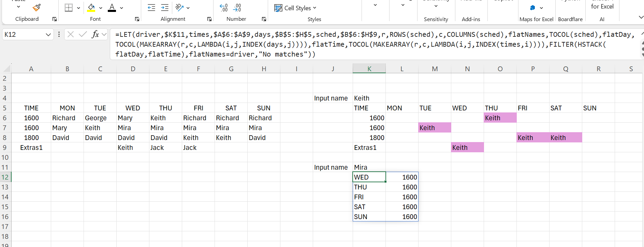The height and width of the screenshot is (247, 644).
Task: Open the Cell Styles gallery
Action: (295, 8)
